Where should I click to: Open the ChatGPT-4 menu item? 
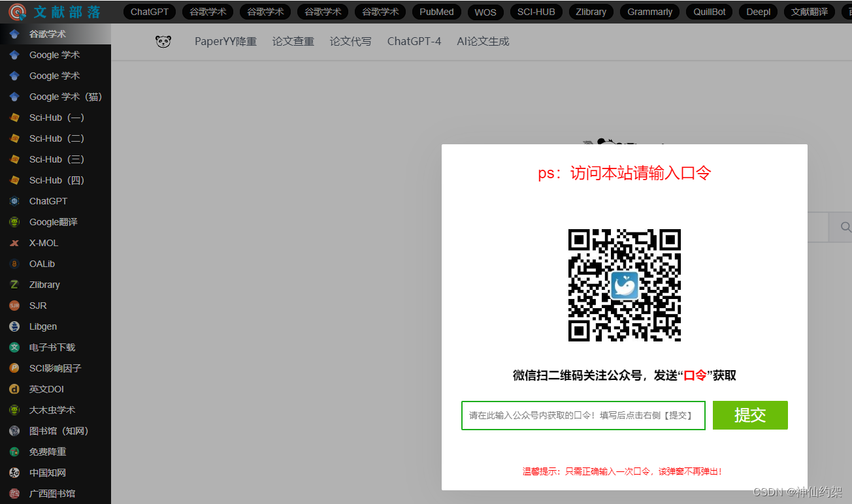tap(414, 41)
